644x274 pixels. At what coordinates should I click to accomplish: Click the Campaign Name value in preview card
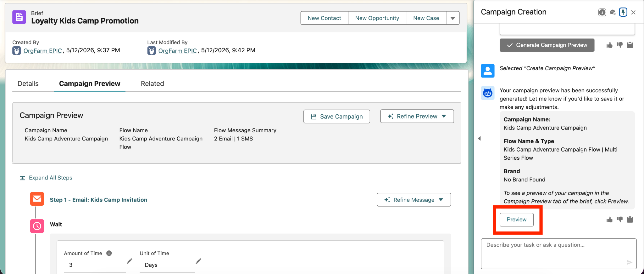[66, 139]
